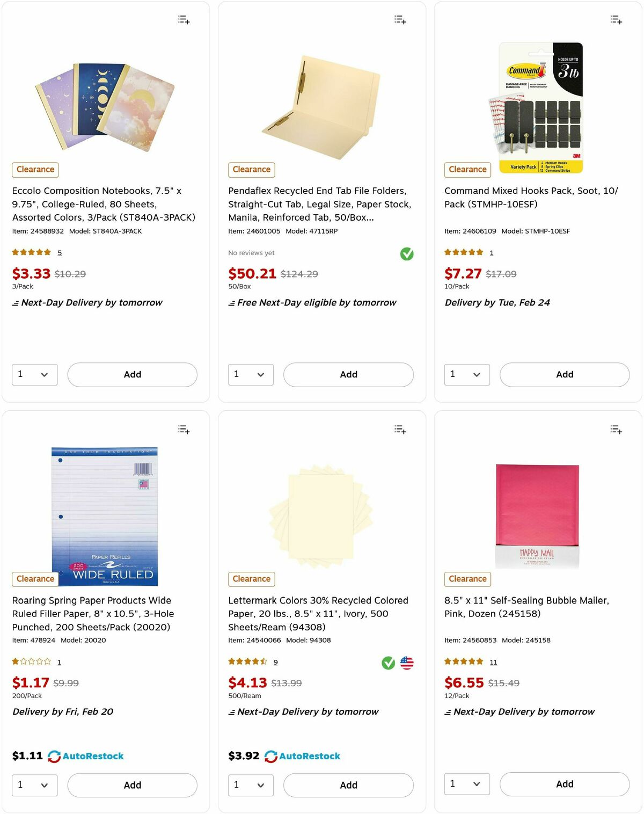The image size is (644, 814).
Task: Click the add-to-list icon on Pendaflex folders card
Action: coord(400,19)
